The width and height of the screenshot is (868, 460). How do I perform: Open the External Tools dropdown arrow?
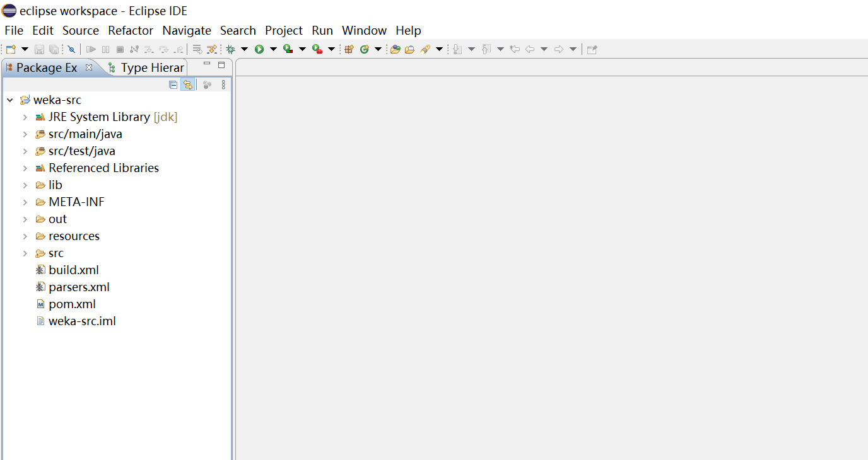(331, 49)
